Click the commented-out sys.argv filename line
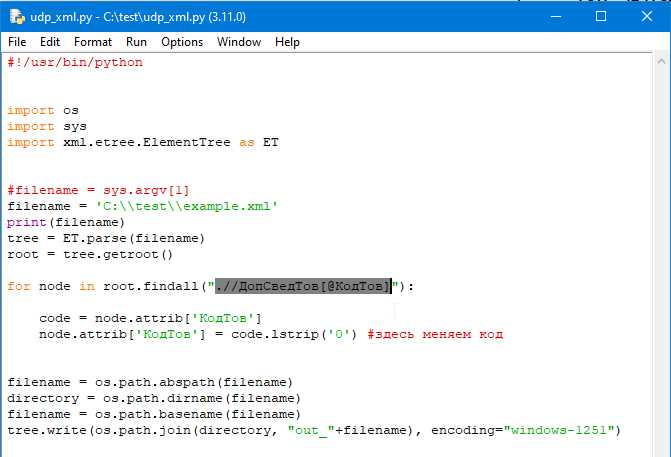Viewport: 671px width, 457px height. pyautogui.click(x=98, y=190)
